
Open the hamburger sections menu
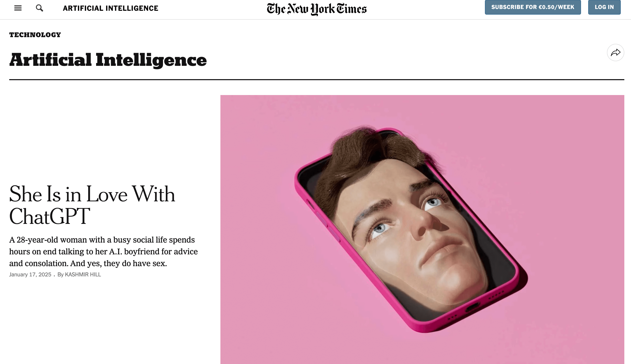(18, 8)
